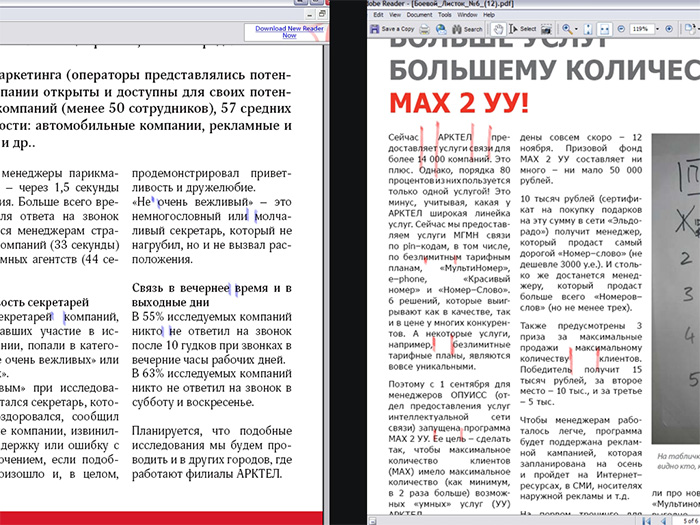This screenshot has width=700, height=525.
Task: Click the Download New Reader Now link
Action: pos(289,31)
